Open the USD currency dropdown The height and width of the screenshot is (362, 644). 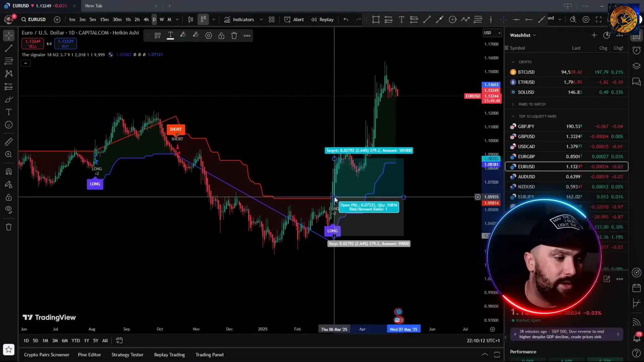[492, 33]
